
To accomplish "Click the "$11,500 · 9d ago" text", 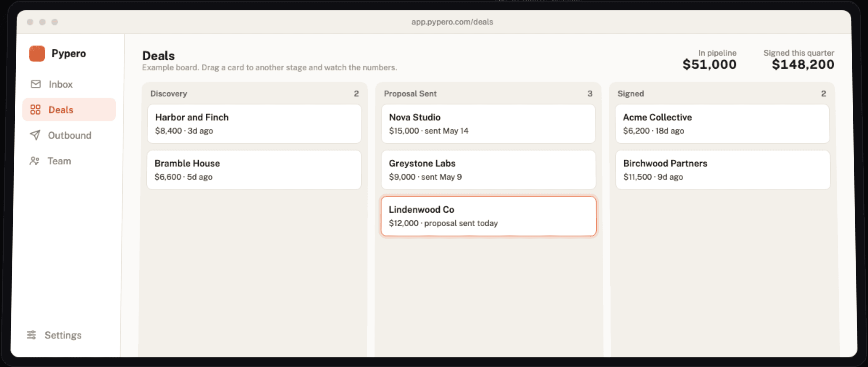I will [653, 177].
